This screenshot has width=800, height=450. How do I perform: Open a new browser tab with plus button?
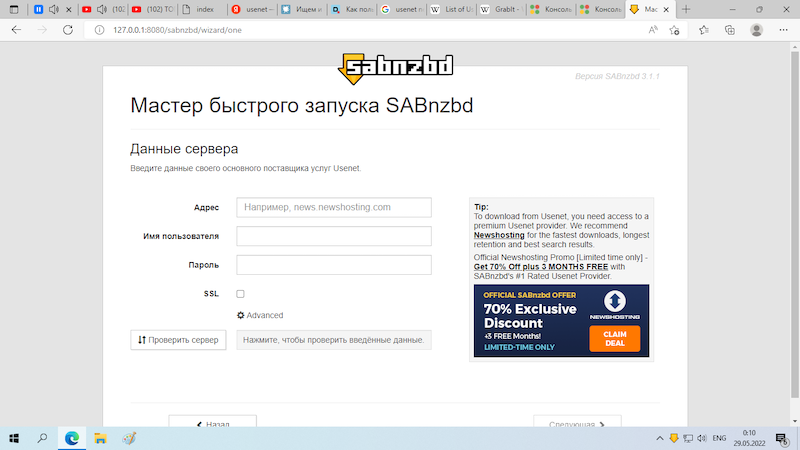[x=686, y=9]
